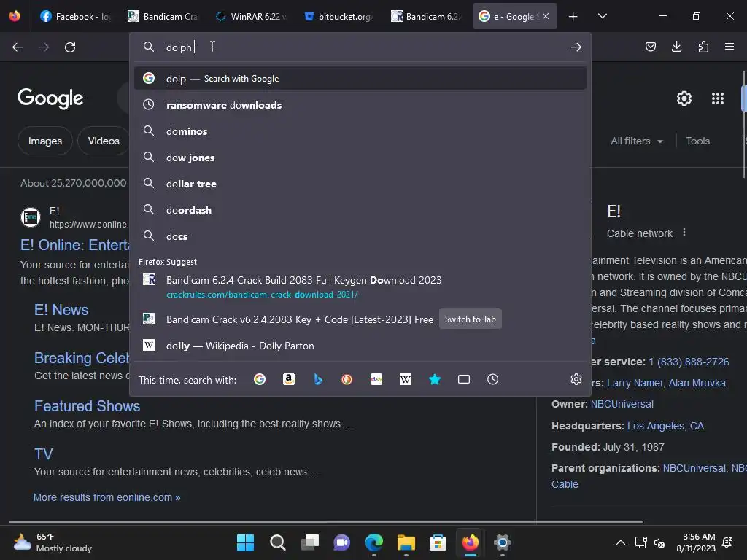This screenshot has width=747, height=560.
Task: Search this time with eBay icon
Action: click(x=376, y=379)
